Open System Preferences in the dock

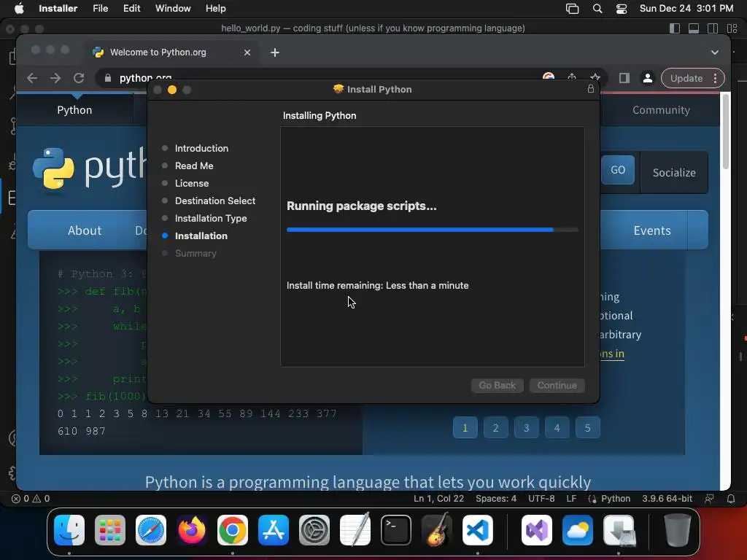coord(314,530)
